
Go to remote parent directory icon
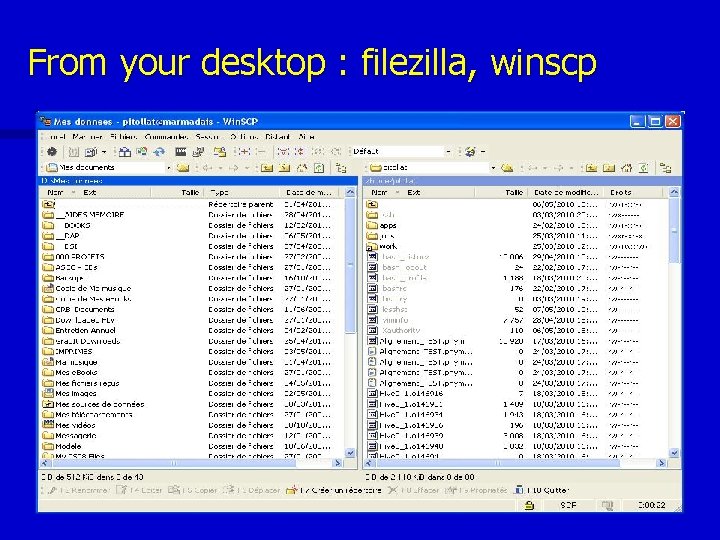(x=591, y=168)
